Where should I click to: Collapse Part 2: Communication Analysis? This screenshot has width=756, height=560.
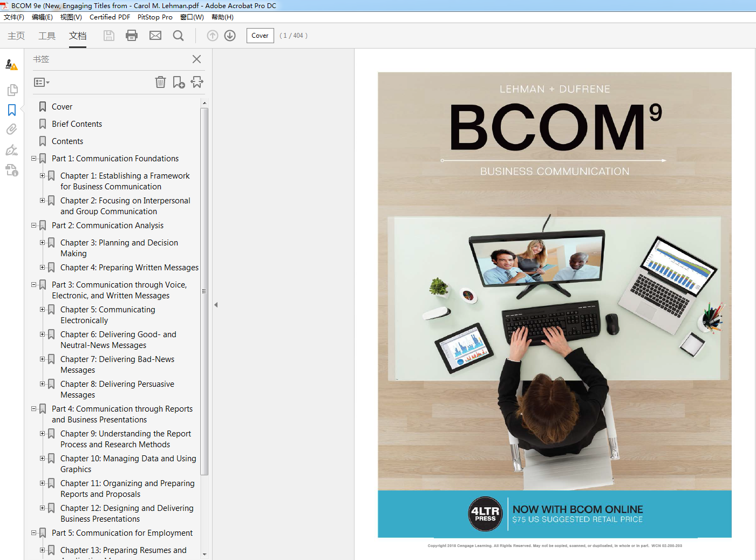34,226
